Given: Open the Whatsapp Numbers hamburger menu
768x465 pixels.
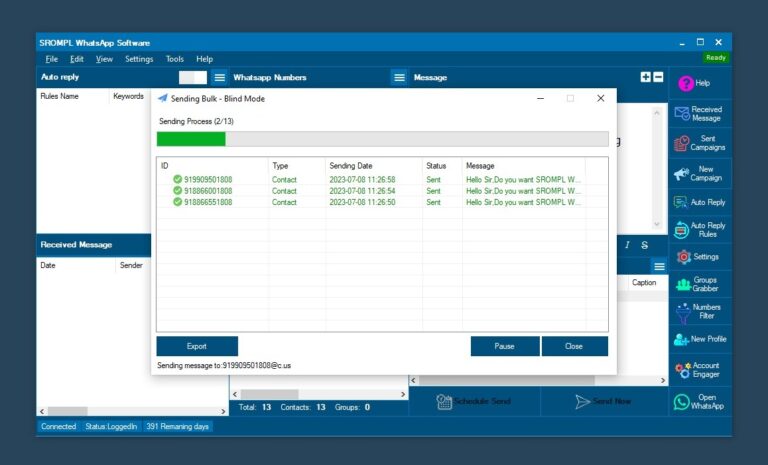Looking at the screenshot, I should (219, 77).
